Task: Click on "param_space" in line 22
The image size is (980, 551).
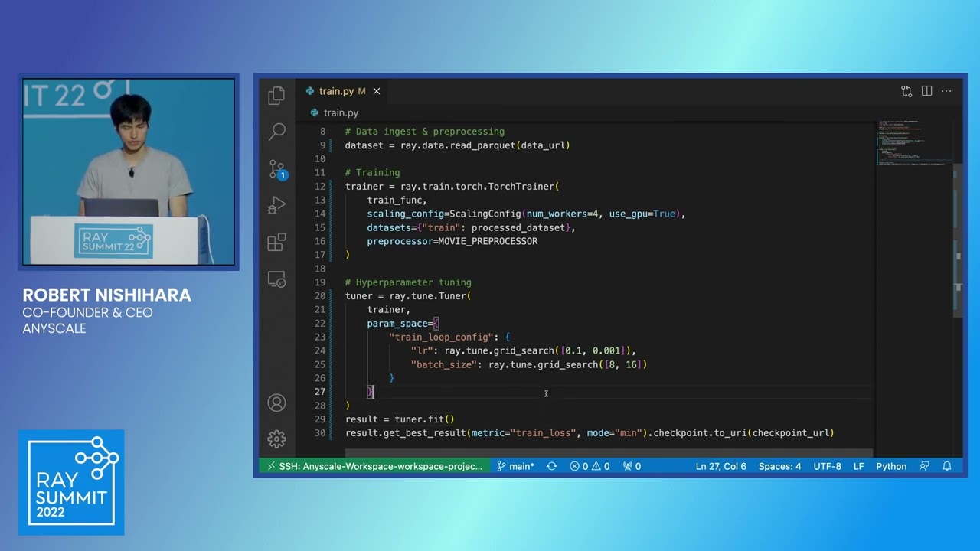Action: click(x=397, y=324)
